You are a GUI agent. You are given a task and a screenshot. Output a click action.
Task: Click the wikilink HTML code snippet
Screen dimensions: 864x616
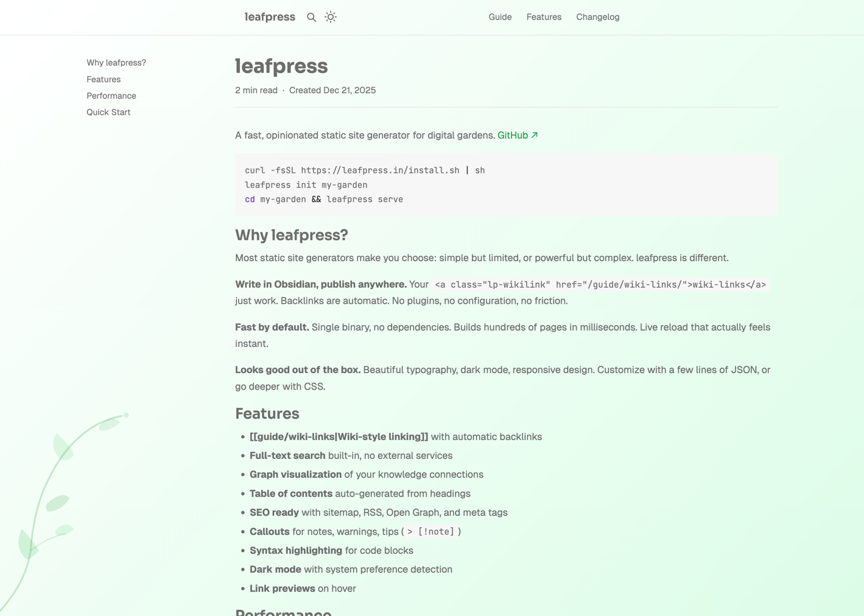pos(600,284)
